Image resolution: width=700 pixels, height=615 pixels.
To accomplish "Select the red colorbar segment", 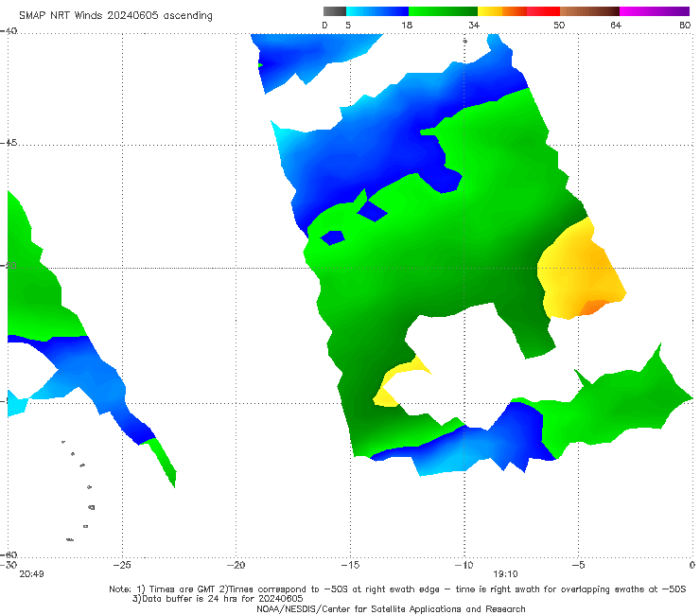I will coord(543,11).
